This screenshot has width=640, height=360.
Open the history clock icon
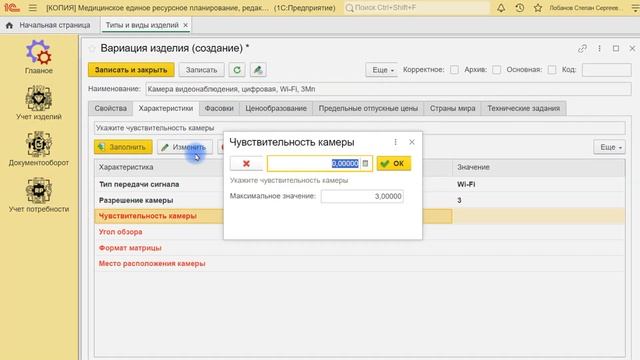(520, 8)
